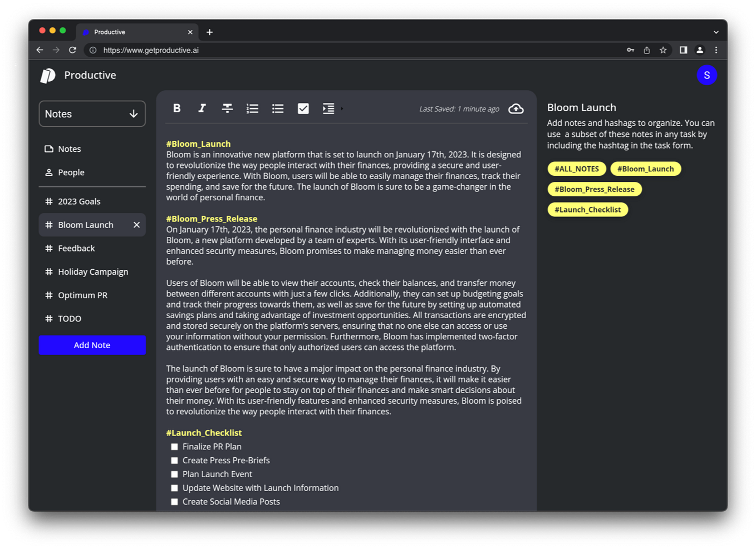Check the Finalize PR Plan checkbox
Screen dimensions: 756x549
174,446
